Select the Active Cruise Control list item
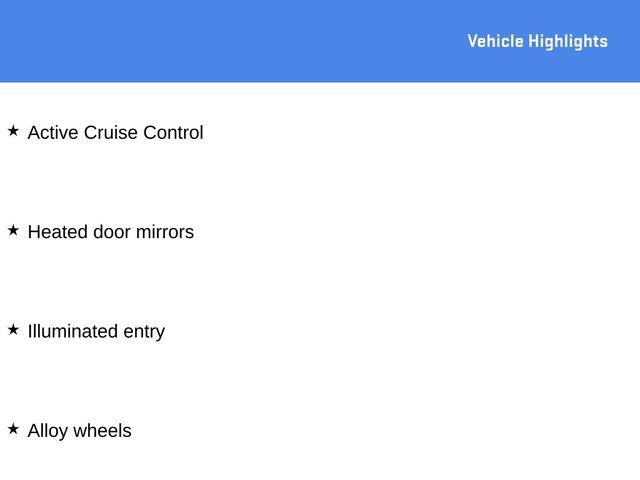 (x=115, y=133)
